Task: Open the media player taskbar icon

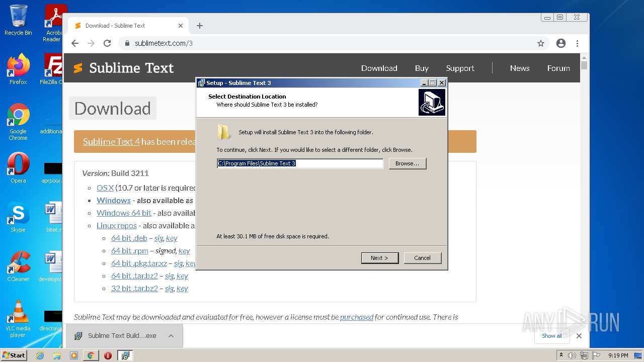Action: [74, 355]
